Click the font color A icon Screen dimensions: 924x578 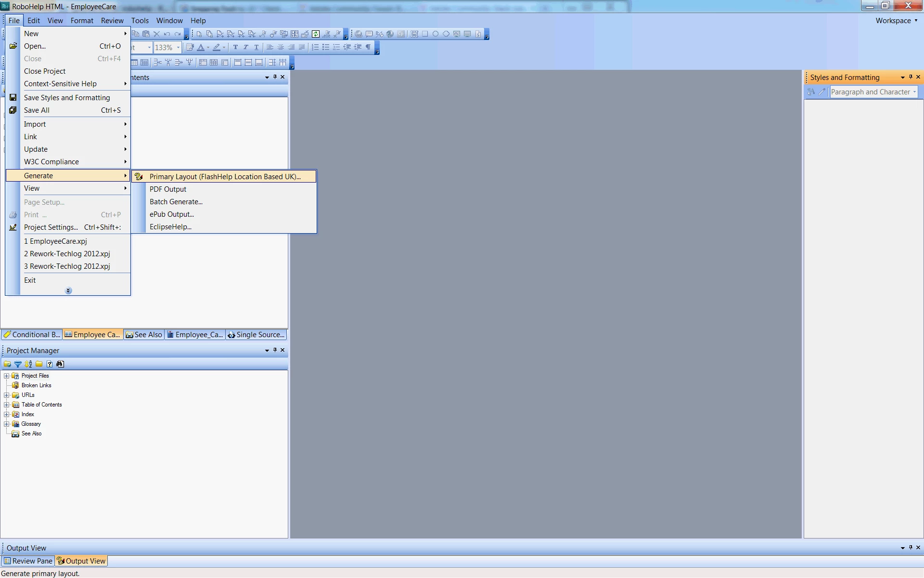201,47
